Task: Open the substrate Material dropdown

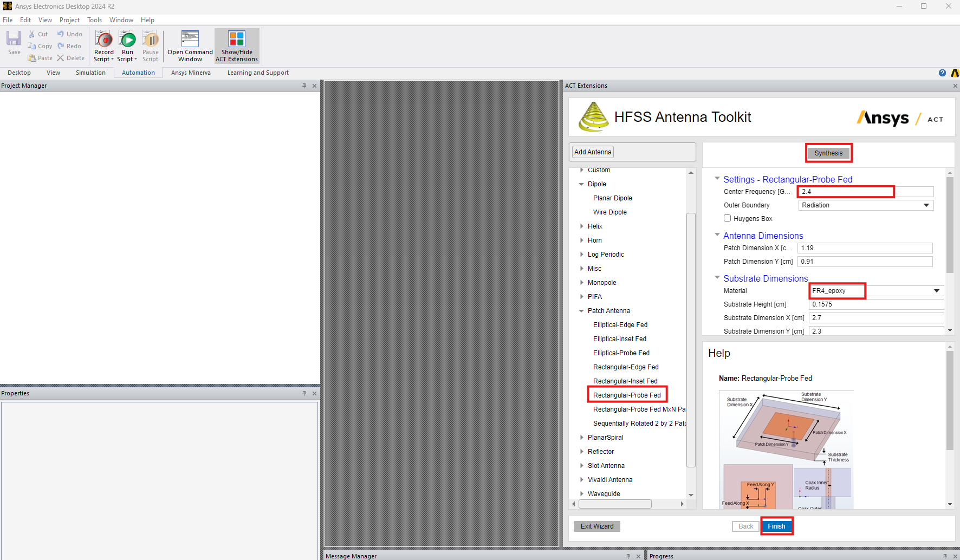Action: pyautogui.click(x=936, y=291)
